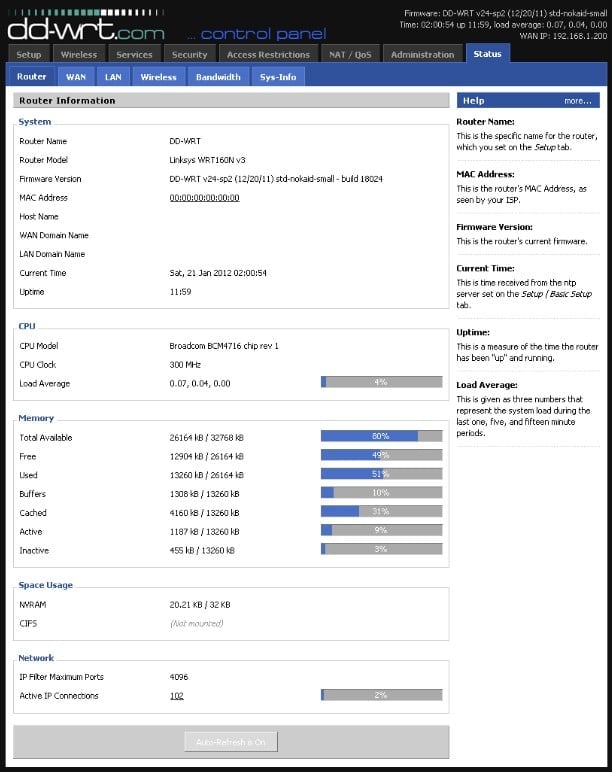
Task: Open the LAN sub-tab
Action: [x=113, y=77]
